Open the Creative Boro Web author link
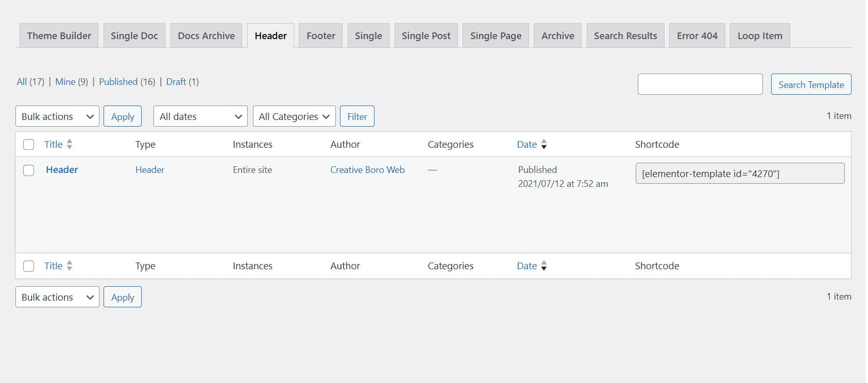The image size is (868, 383). pyautogui.click(x=367, y=170)
